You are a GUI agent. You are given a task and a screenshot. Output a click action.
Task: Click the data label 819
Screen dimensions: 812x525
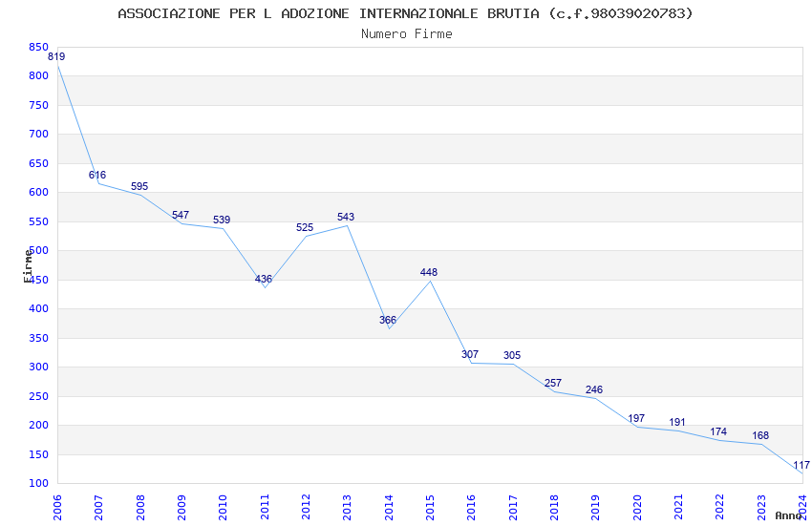(x=56, y=57)
